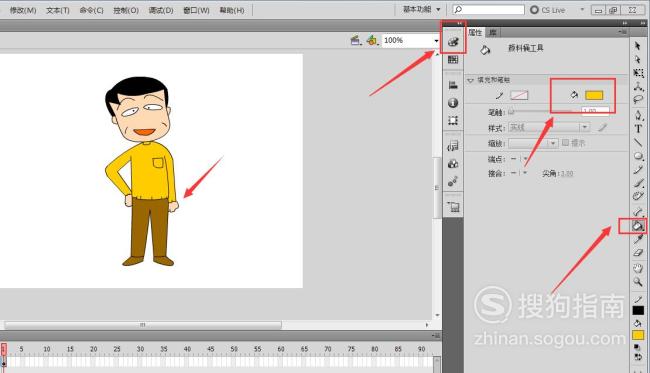
Task: Select the Line tool
Action: click(x=638, y=143)
